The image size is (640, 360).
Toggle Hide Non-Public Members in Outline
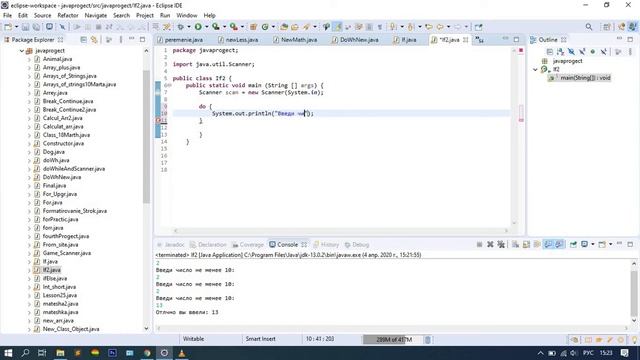[593, 51]
